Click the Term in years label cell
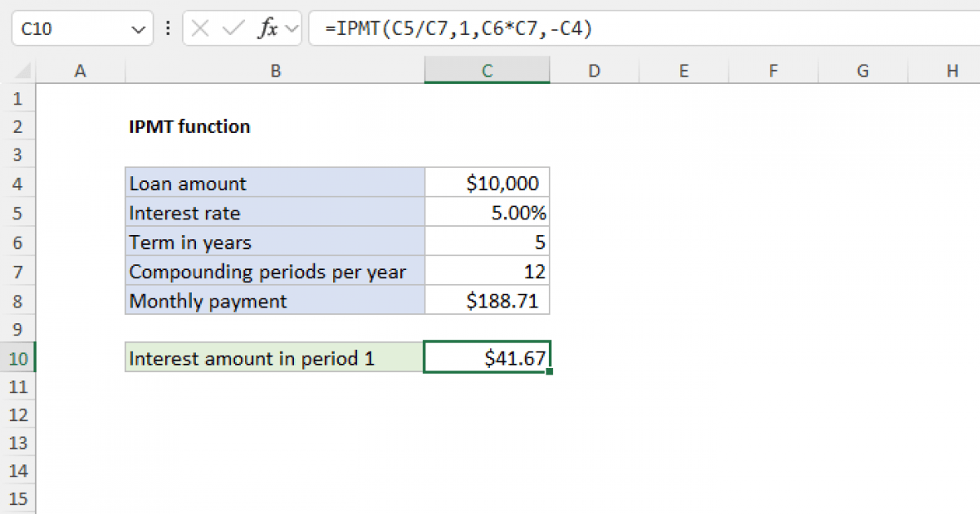The image size is (980, 514). click(x=275, y=241)
